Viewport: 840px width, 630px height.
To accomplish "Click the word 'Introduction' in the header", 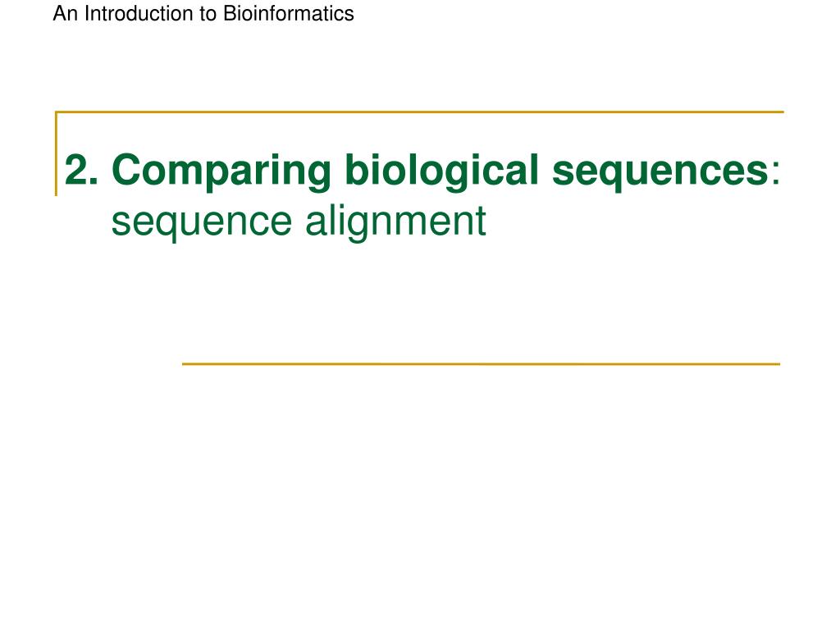I will click(x=139, y=13).
